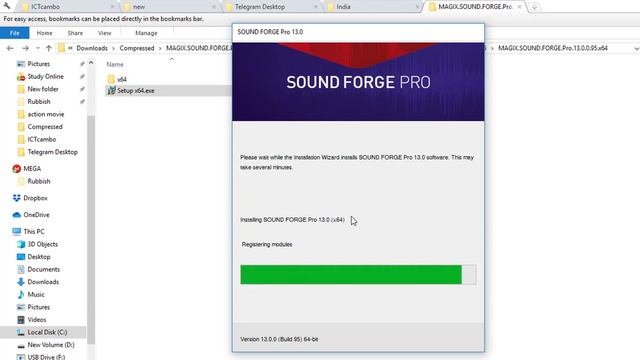This screenshot has height=360, width=640.
Task: Open the Share ribbon tab
Action: click(x=75, y=33)
